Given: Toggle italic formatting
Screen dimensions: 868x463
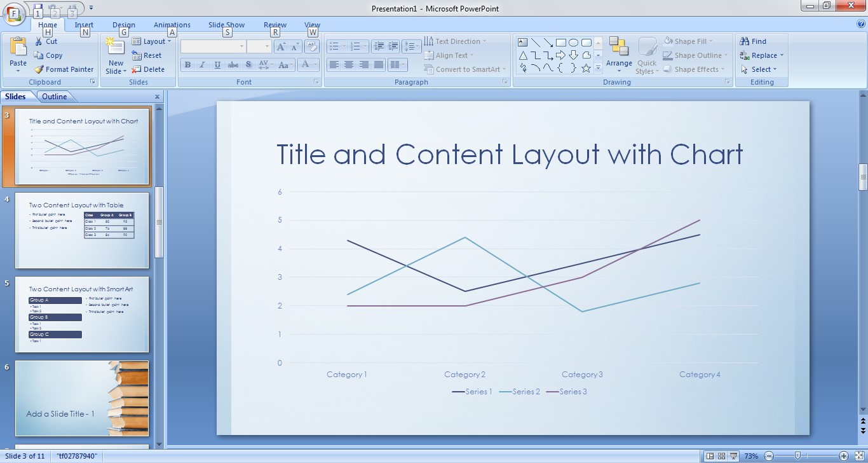Looking at the screenshot, I should 202,64.
